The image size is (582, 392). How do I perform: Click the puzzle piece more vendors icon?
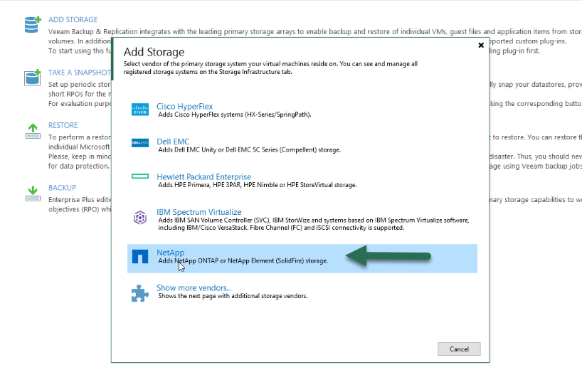point(140,293)
